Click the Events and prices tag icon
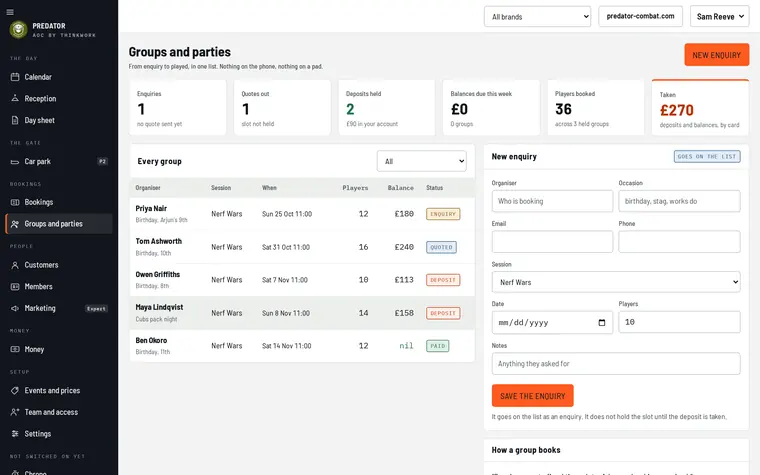This screenshot has height=475, width=760. pos(15,390)
